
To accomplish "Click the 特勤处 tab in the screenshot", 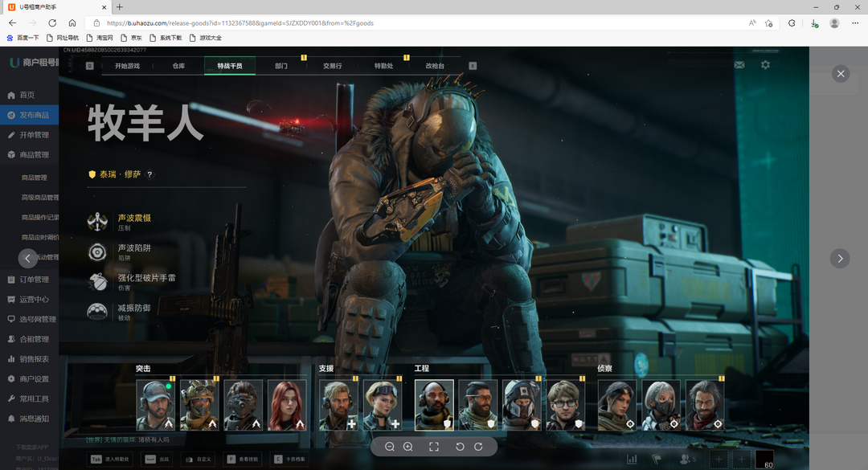I will (383, 66).
